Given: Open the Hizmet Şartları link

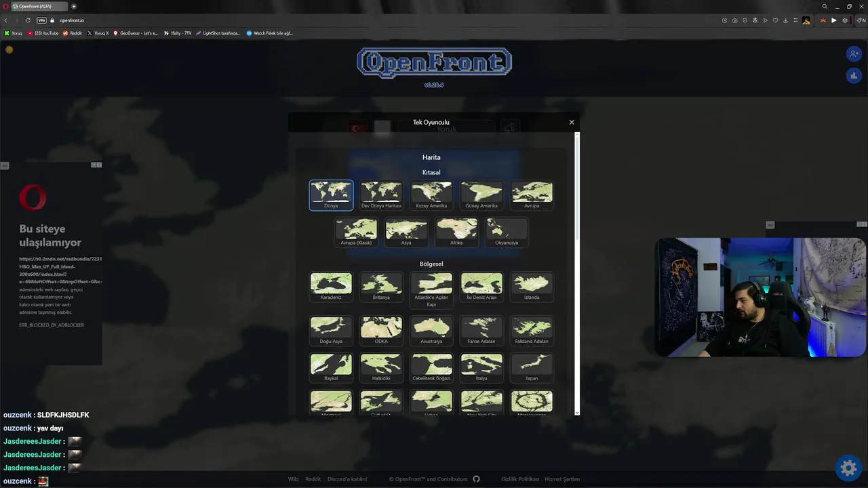Looking at the screenshot, I should [562, 479].
